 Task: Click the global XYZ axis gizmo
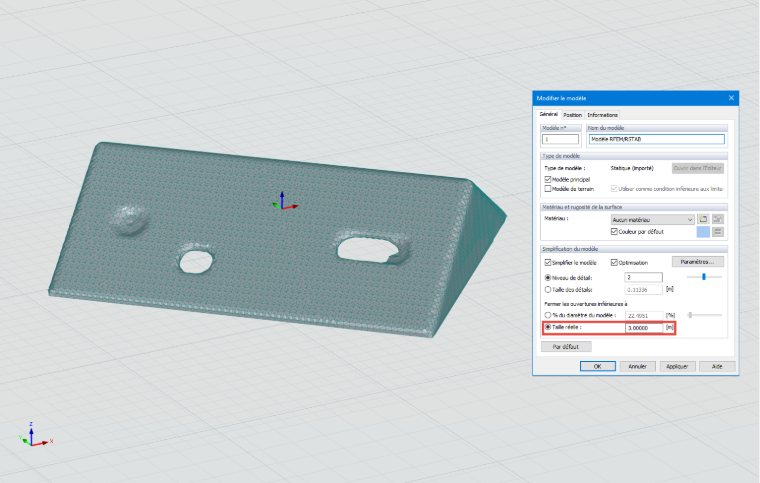35,435
